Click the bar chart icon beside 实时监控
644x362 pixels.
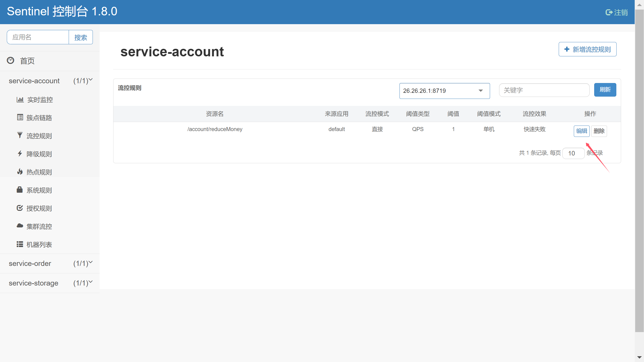20,100
